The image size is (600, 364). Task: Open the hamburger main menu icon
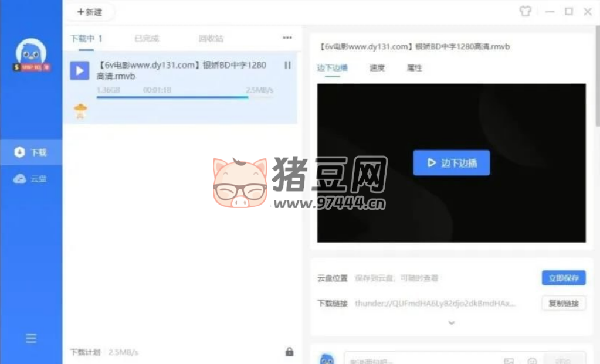[31, 338]
